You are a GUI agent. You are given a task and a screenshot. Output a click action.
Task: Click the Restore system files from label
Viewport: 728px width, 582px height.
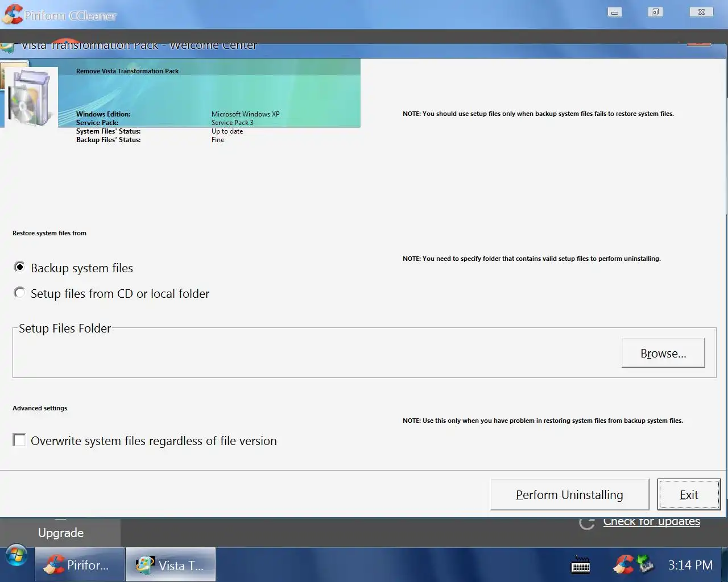coord(49,233)
